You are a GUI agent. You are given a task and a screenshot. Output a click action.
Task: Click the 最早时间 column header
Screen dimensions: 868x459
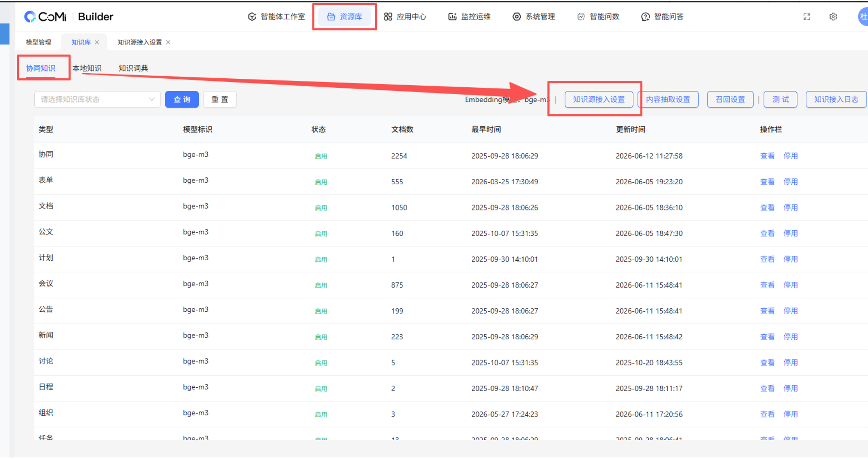point(486,129)
